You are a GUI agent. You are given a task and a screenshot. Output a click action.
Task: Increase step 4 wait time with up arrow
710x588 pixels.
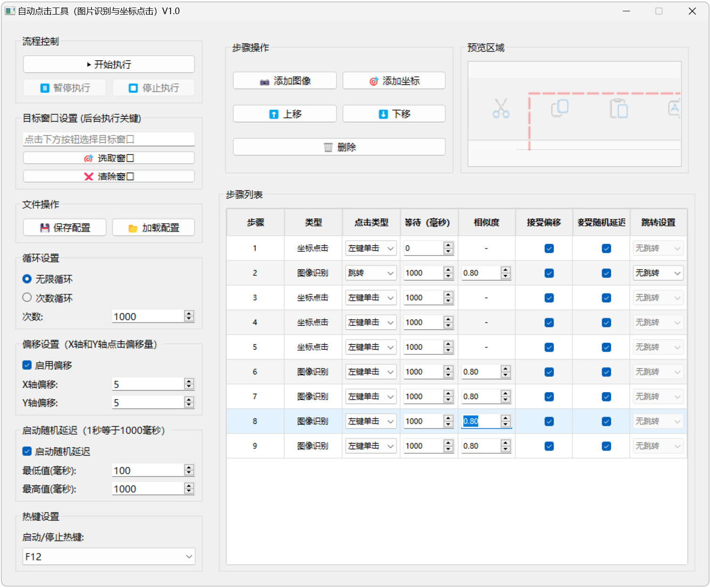pos(449,319)
